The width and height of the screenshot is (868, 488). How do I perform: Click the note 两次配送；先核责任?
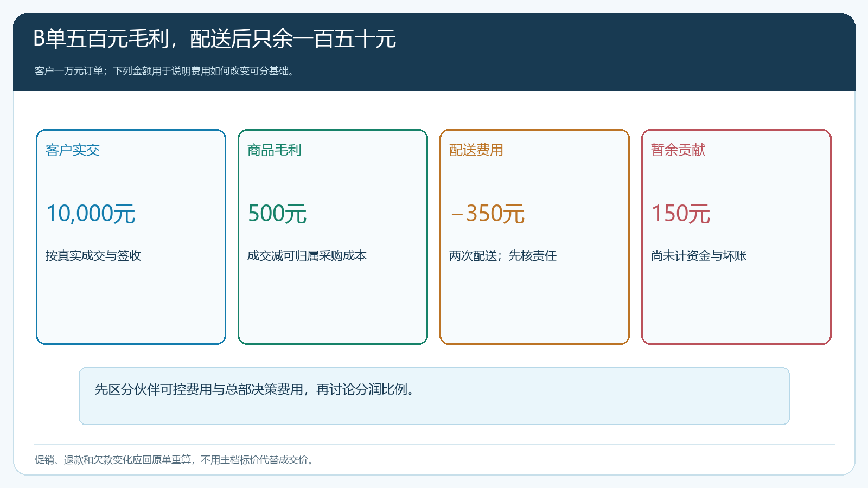503,256
